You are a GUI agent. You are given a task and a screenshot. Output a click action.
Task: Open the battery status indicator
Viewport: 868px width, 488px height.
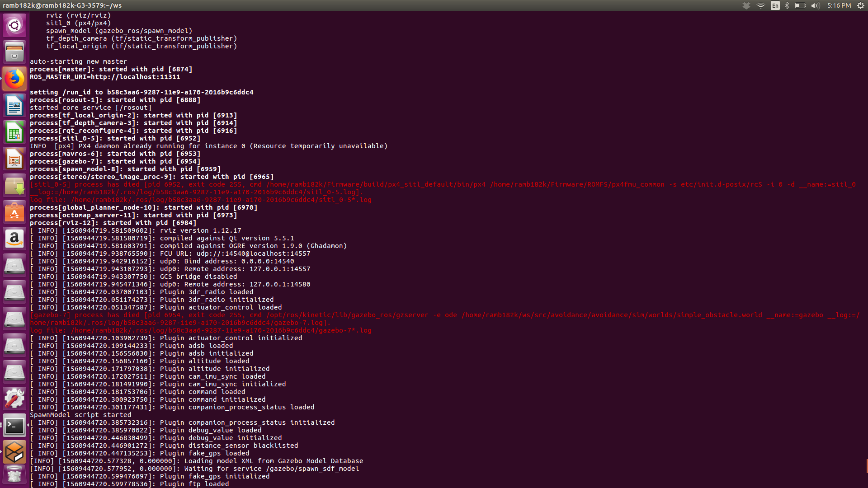(800, 5)
